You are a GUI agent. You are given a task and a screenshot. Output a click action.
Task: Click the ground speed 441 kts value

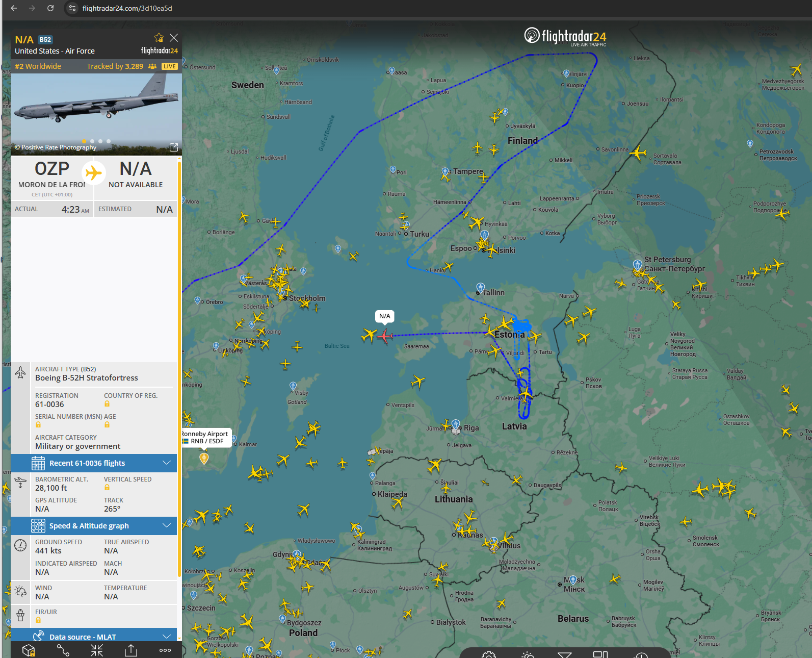click(x=48, y=551)
